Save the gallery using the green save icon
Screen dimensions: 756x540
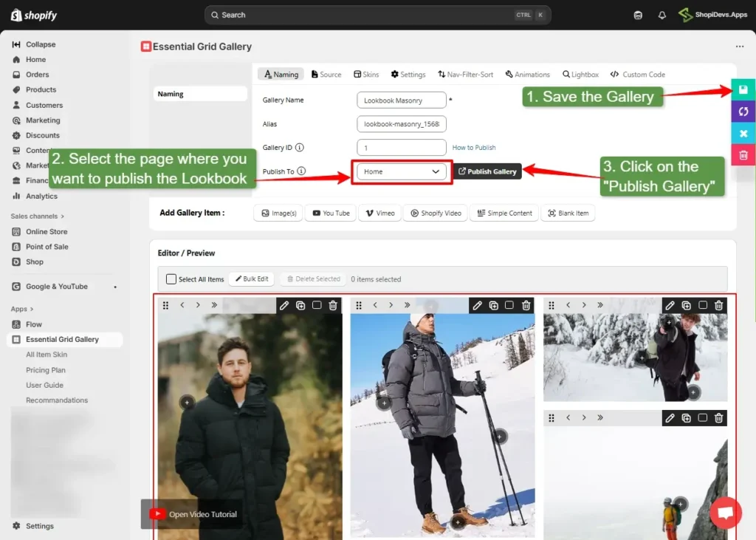[x=743, y=89]
